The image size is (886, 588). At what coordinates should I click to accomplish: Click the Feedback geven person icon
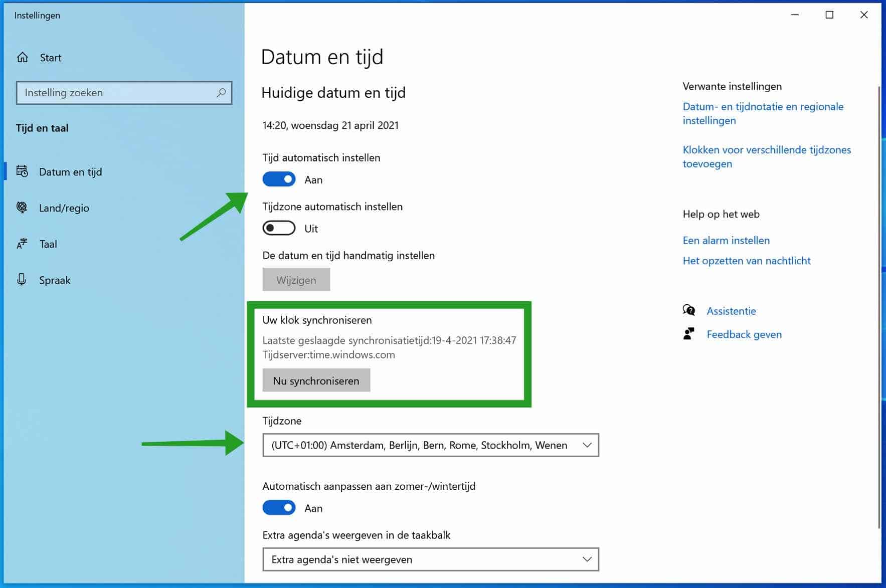[689, 334]
